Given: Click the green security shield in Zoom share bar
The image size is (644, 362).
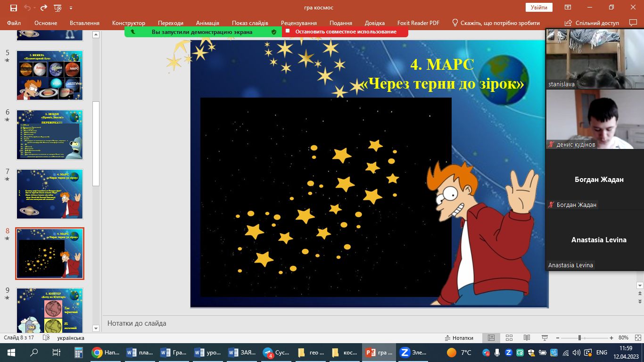Looking at the screenshot, I should (x=273, y=32).
